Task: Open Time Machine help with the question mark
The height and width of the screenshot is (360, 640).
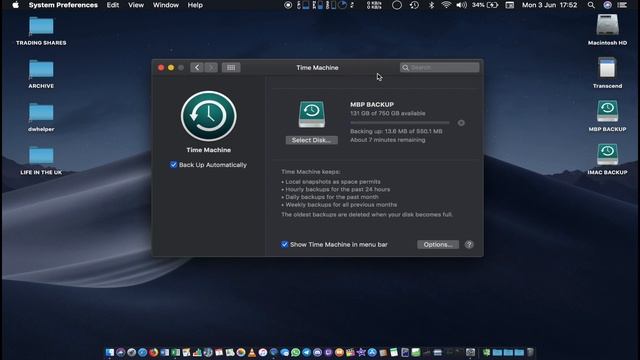Action: coord(469,244)
